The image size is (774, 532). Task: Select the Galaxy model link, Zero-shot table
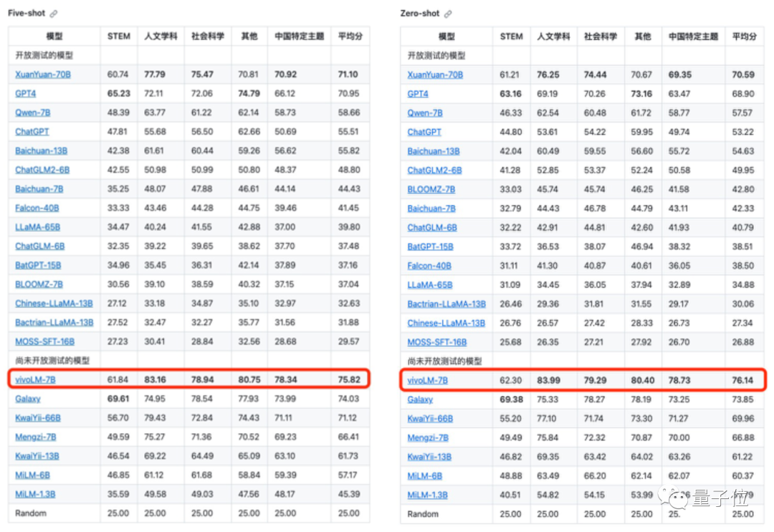[421, 399]
